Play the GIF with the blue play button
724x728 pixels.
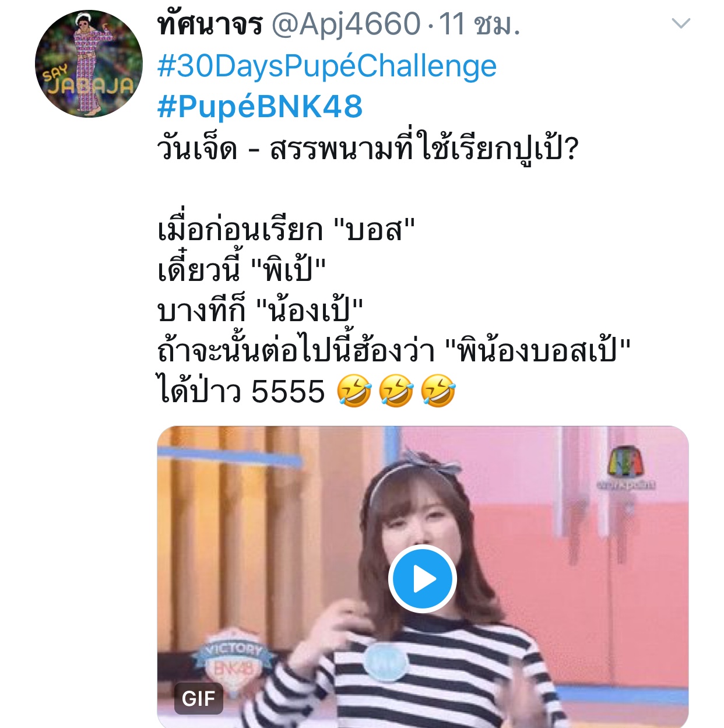click(423, 579)
